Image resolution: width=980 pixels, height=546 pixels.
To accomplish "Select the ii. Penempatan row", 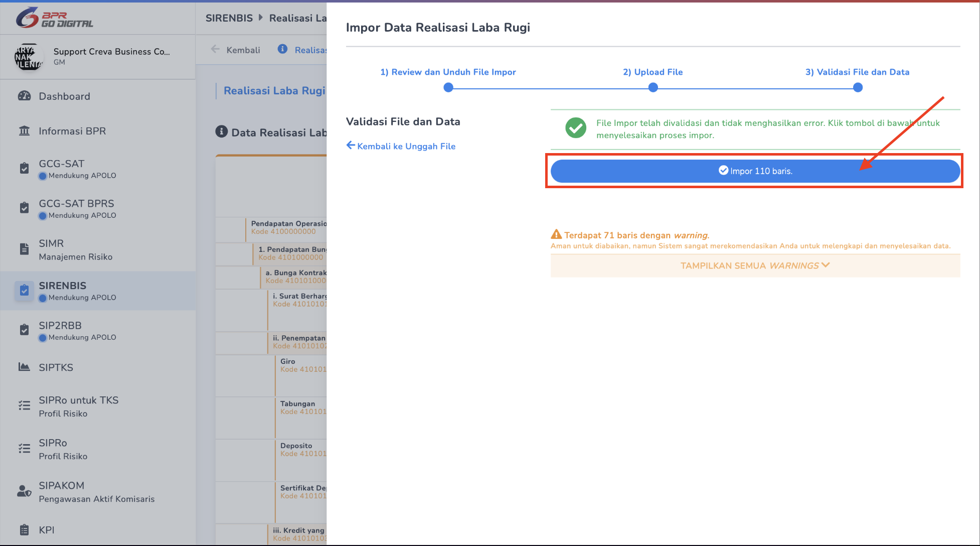I will click(x=271, y=343).
